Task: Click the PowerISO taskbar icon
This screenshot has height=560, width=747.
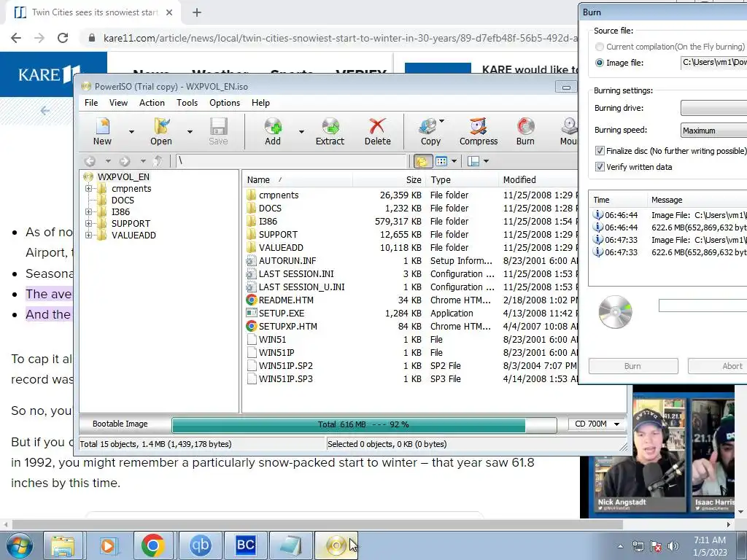Action: click(336, 545)
